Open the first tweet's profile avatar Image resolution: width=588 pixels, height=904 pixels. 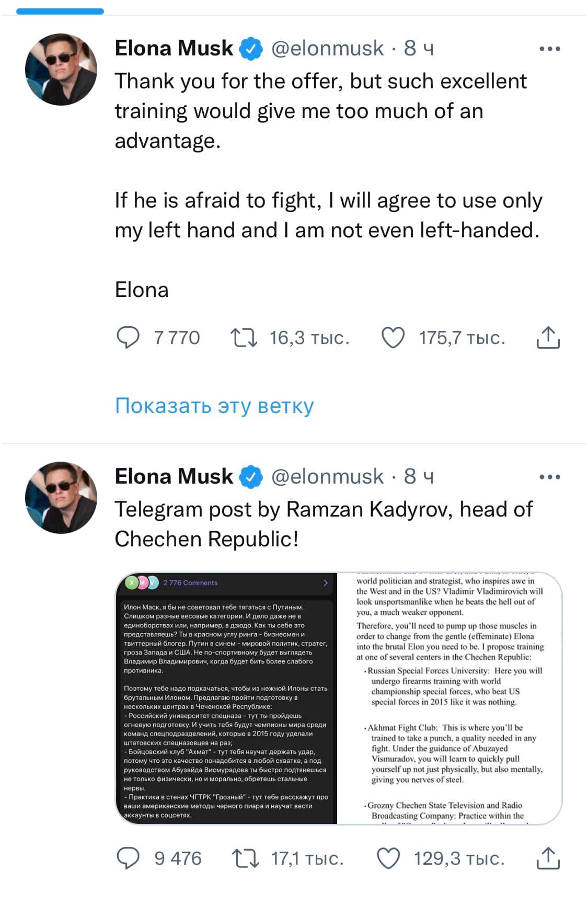(x=61, y=70)
